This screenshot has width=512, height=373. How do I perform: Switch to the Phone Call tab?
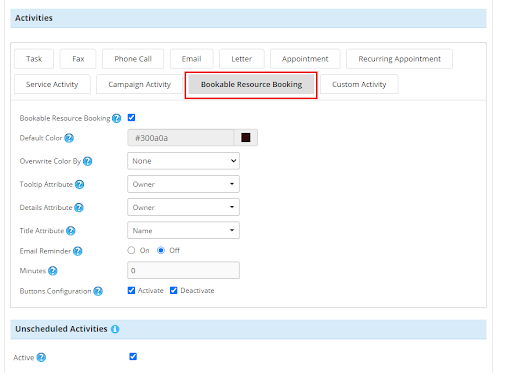click(133, 59)
